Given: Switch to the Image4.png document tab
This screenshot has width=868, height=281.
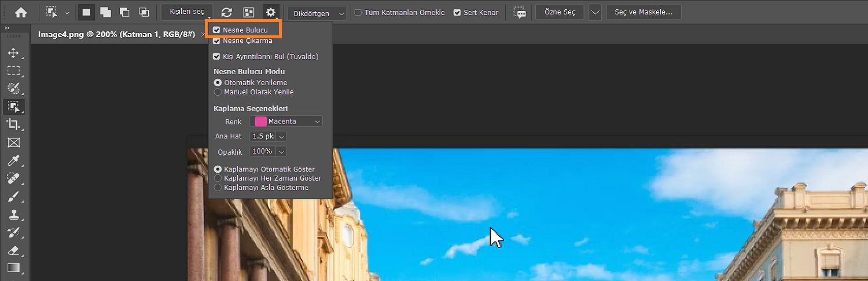Looking at the screenshot, I should (116, 34).
